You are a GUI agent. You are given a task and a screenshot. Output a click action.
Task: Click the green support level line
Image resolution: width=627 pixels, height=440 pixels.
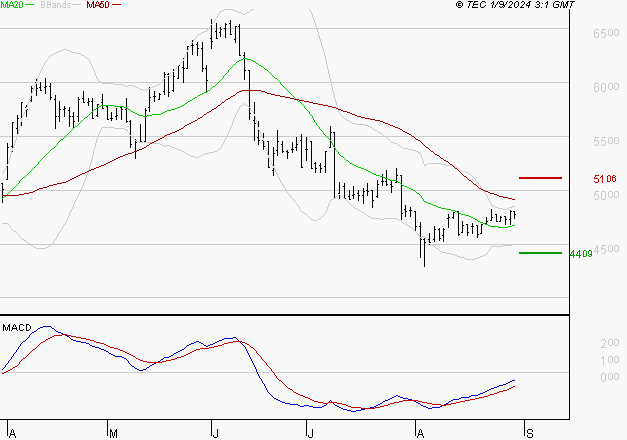[540, 253]
